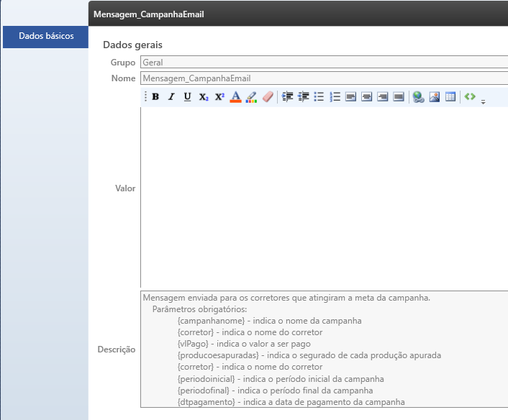This screenshot has width=508, height=420.
Task: Insert a table into the editor
Action: coord(450,96)
